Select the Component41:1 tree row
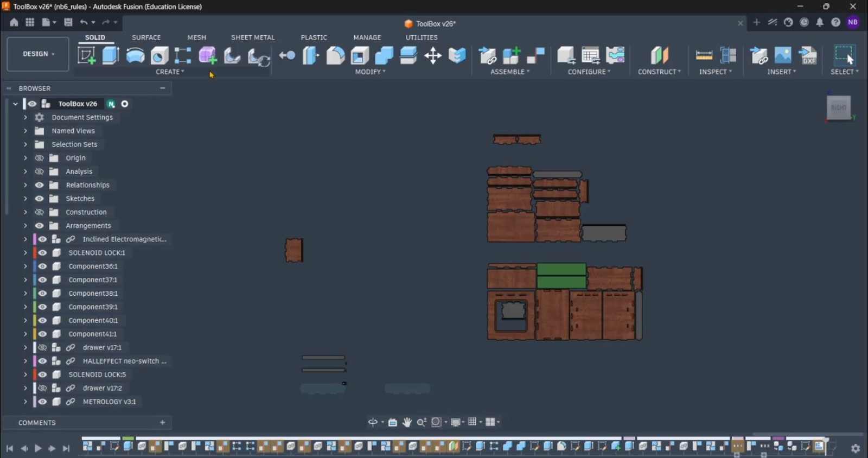Screen dimensions: 868x458 tap(92, 334)
